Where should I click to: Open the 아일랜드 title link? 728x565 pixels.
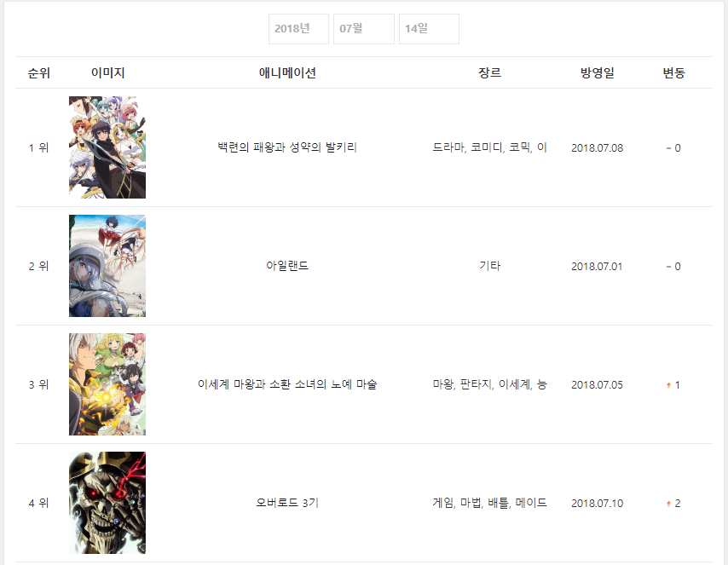tap(287, 266)
